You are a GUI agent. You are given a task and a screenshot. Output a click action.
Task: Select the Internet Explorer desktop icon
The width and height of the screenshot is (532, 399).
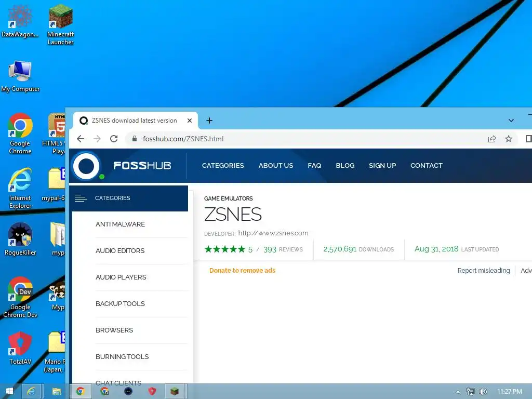coord(20,188)
